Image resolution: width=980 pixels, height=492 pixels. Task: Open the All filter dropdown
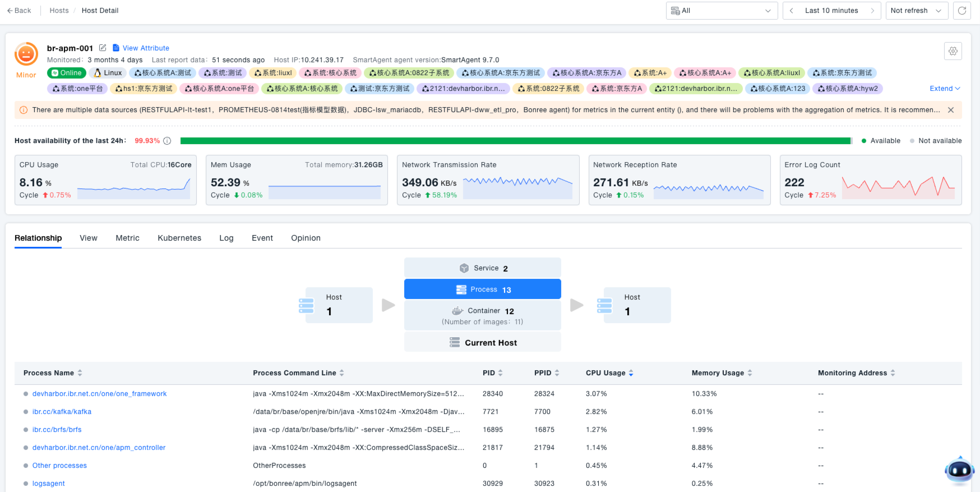(x=722, y=11)
